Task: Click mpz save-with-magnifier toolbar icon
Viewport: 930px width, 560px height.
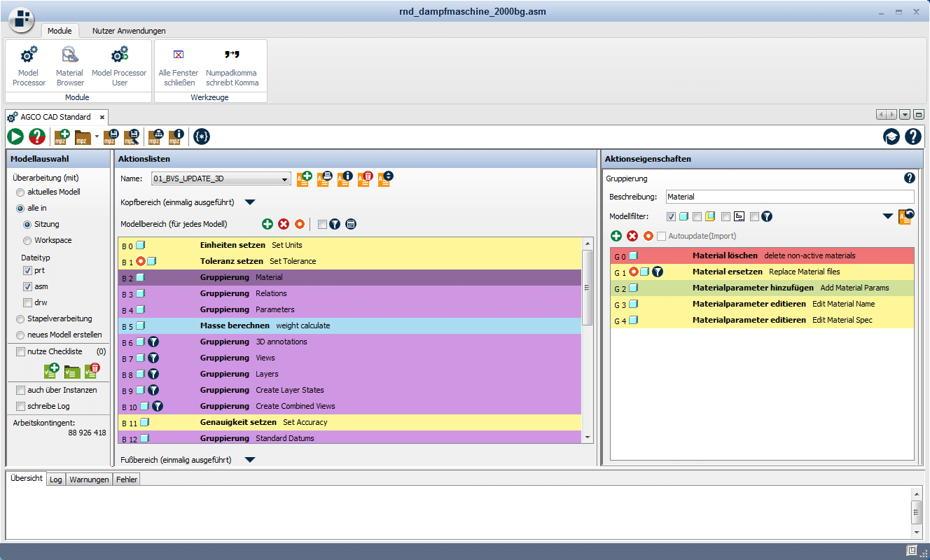Action: pyautogui.click(x=131, y=137)
